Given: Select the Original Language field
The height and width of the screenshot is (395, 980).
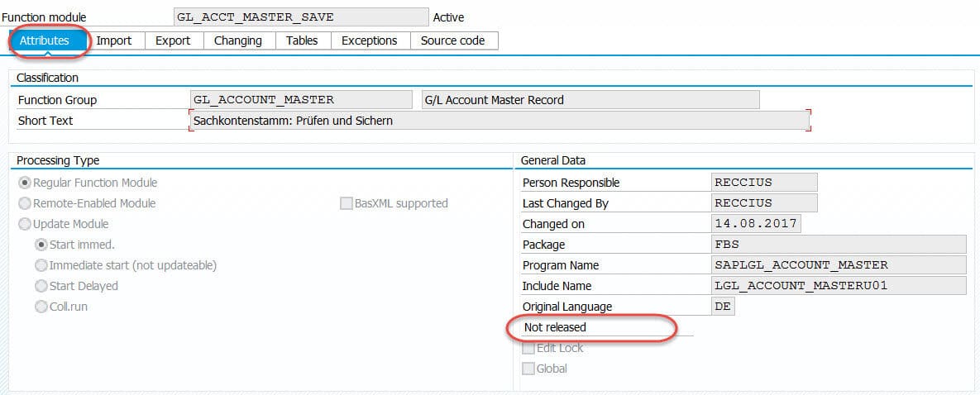Looking at the screenshot, I should (723, 307).
